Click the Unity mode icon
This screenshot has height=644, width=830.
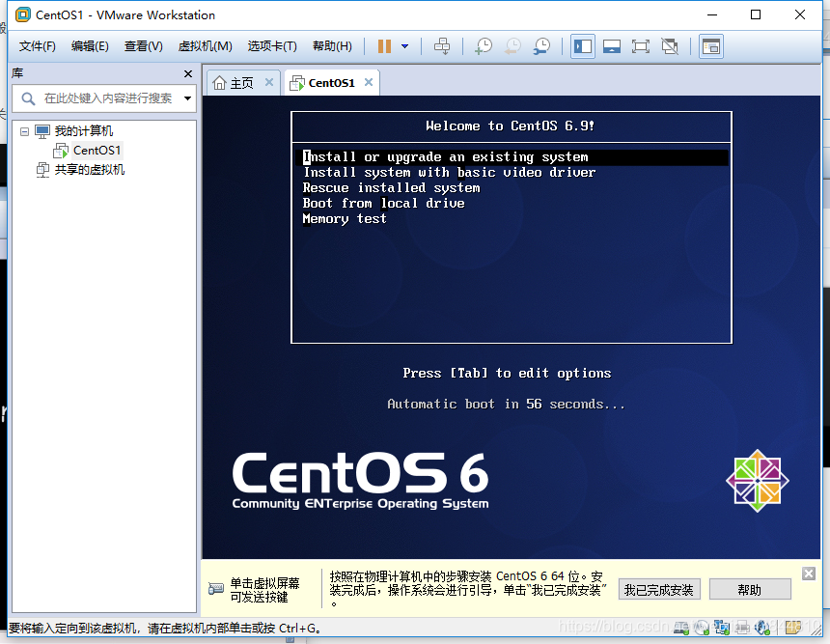(670, 46)
